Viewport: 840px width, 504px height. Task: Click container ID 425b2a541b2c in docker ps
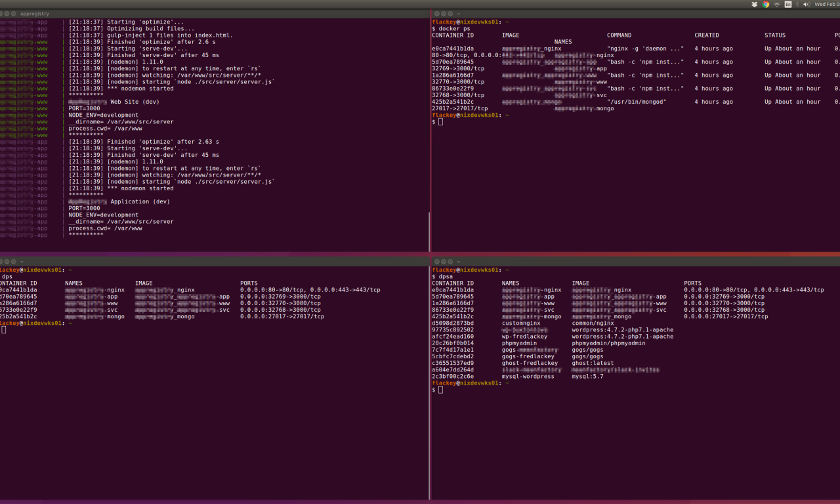point(453,102)
